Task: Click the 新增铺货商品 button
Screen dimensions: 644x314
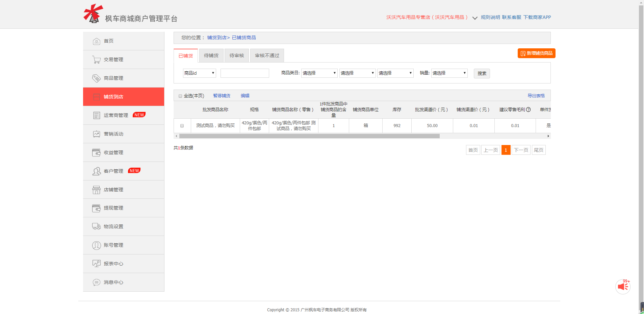Action: tap(536, 53)
